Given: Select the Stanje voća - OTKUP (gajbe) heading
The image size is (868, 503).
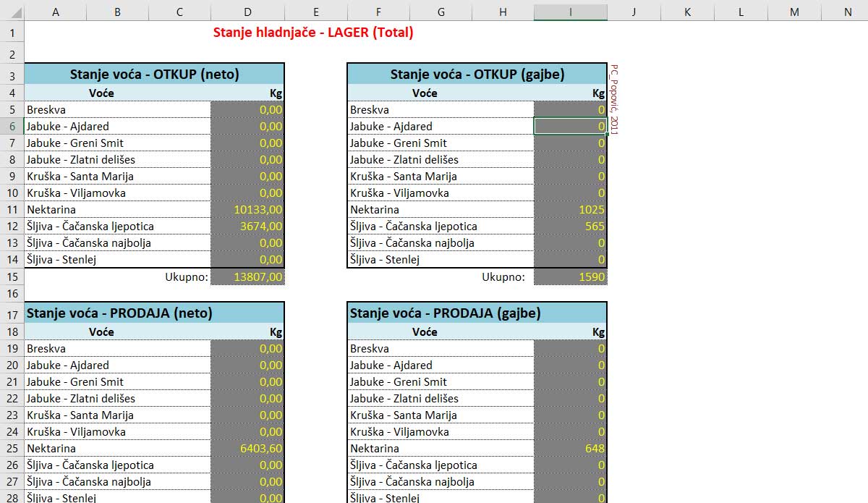Looking at the screenshot, I should 477,74.
